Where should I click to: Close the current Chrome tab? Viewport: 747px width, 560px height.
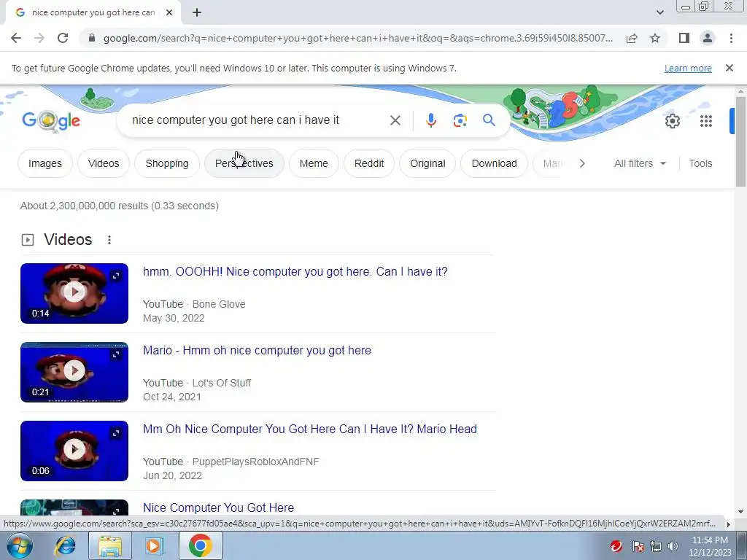coord(169,13)
